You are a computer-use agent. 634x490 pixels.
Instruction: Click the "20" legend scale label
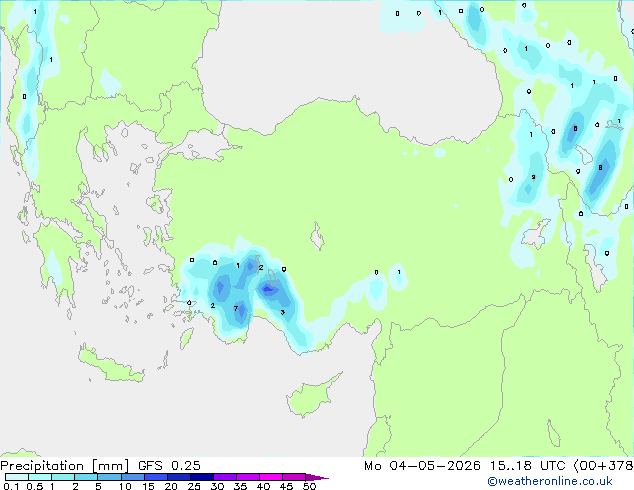pyautogui.click(x=171, y=486)
